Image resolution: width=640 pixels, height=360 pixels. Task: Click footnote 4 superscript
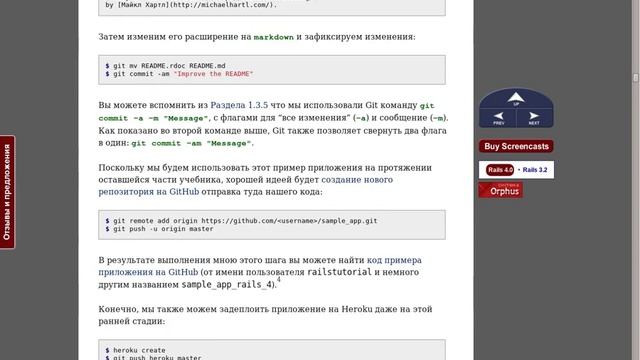pyautogui.click(x=279, y=280)
